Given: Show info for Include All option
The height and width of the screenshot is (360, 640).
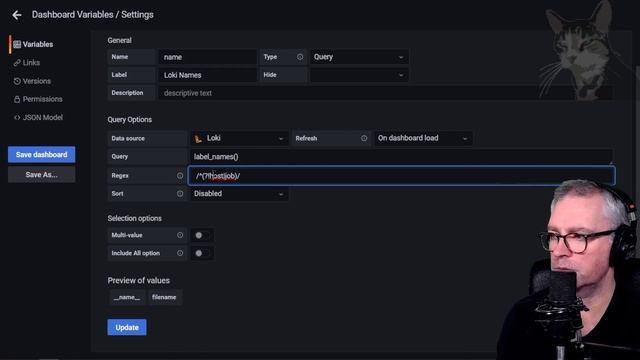Looking at the screenshot, I should [180, 253].
